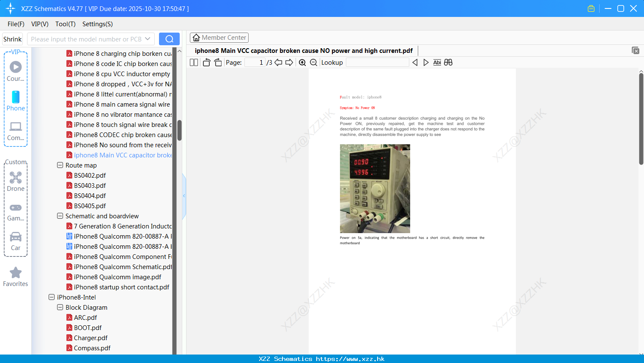Click the XZZ app logo icon

tap(11, 8)
